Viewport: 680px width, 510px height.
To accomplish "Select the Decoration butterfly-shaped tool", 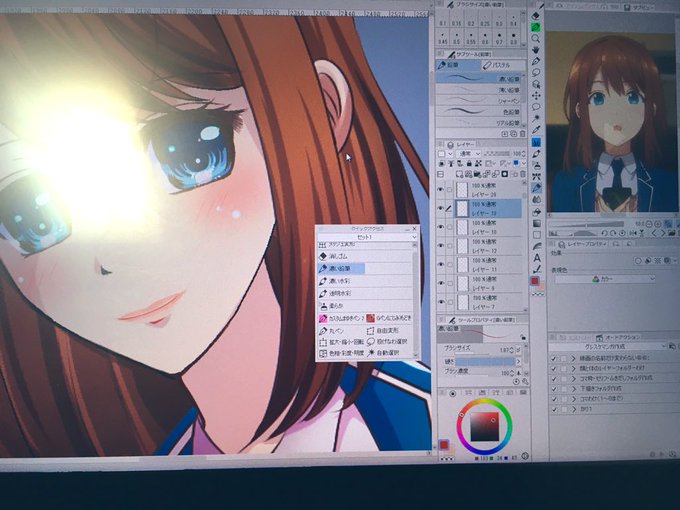I will pyautogui.click(x=536, y=176).
